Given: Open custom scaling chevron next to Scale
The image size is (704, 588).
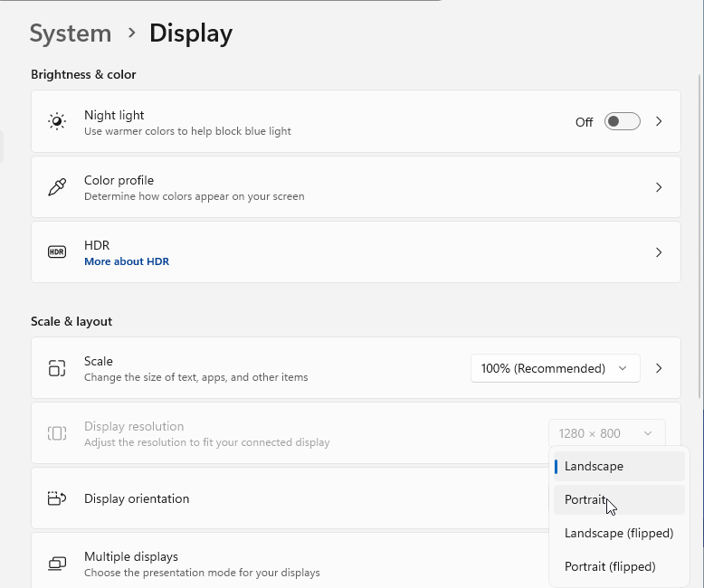Looking at the screenshot, I should pos(659,368).
